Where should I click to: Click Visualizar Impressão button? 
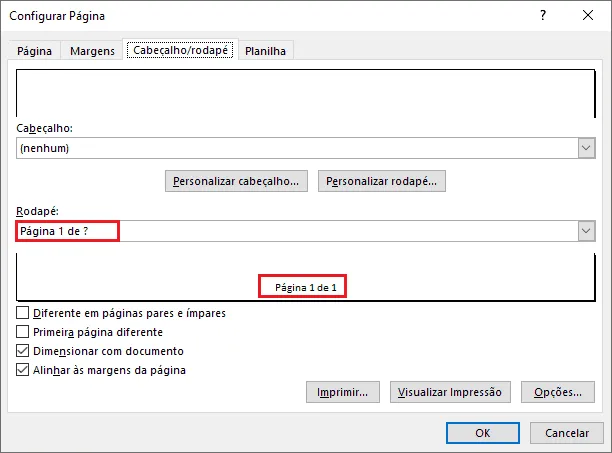point(450,392)
